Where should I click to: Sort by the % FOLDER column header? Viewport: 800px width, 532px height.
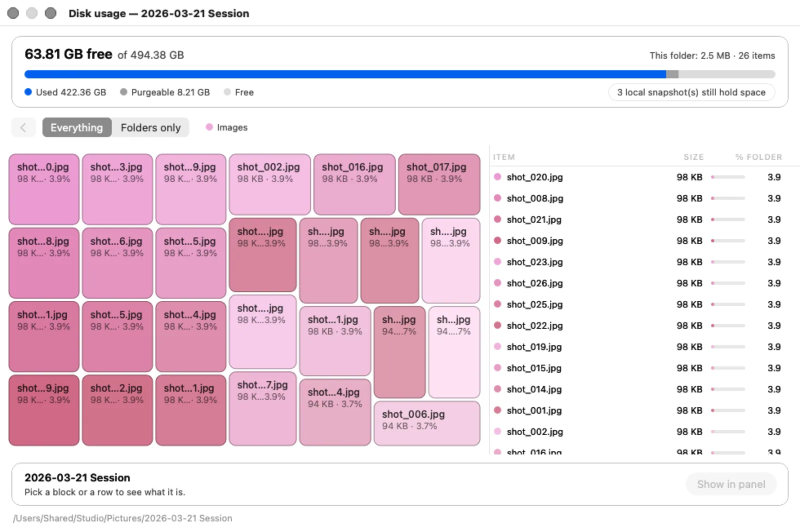click(758, 157)
